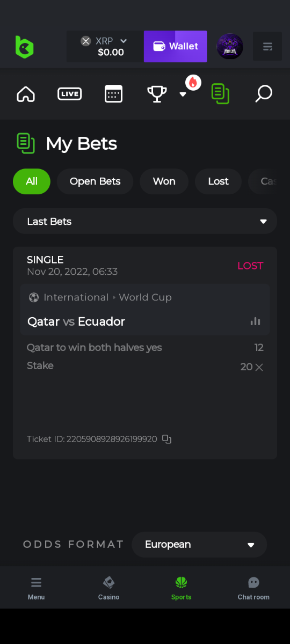The image size is (290, 644).
Task: Open the home icon in navigation bar
Action: [x=26, y=94]
